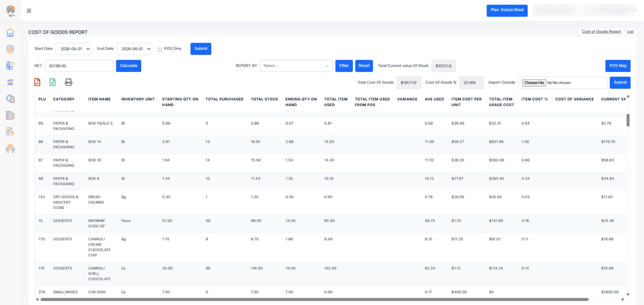Open the user settings gear sidebar icon
The image size is (644, 305).
[x=10, y=49]
